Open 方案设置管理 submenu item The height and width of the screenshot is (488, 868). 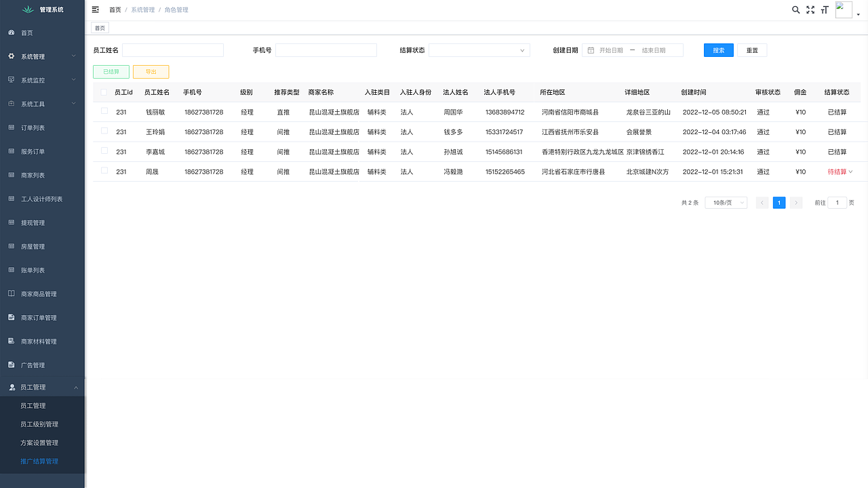[x=39, y=443]
